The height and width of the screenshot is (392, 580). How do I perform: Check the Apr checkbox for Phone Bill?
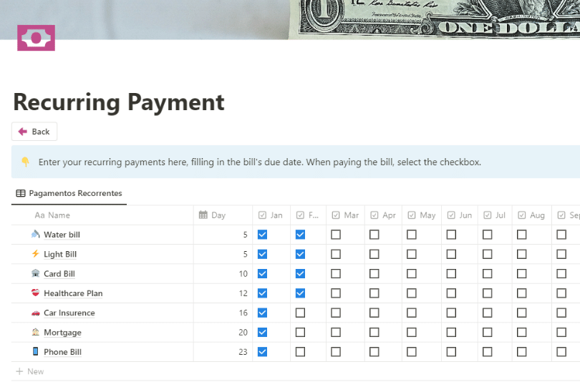374,352
